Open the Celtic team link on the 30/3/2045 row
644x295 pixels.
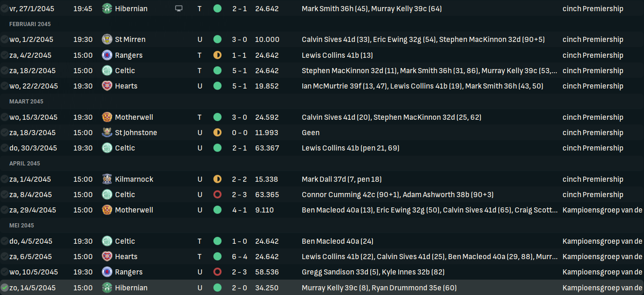tap(125, 148)
